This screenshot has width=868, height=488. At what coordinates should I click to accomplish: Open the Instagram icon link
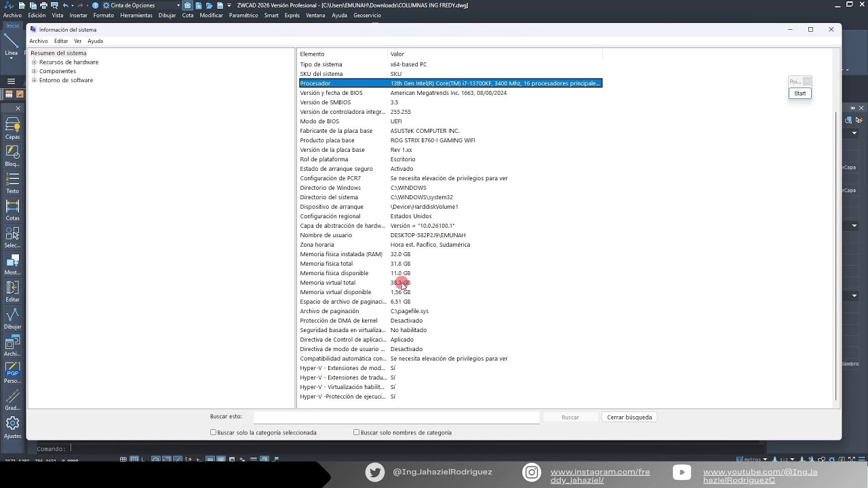[532, 472]
